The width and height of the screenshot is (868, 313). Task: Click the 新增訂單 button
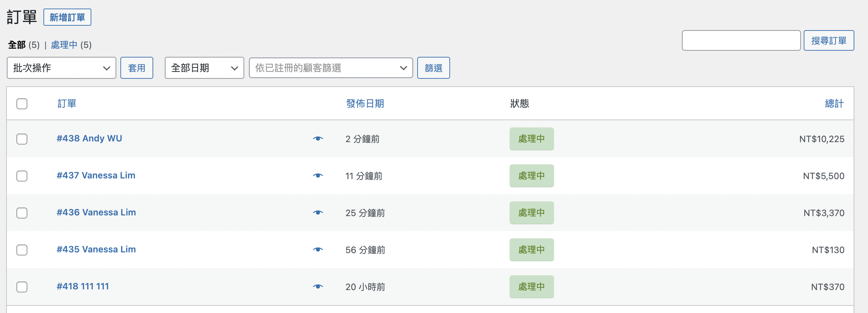[x=67, y=17]
